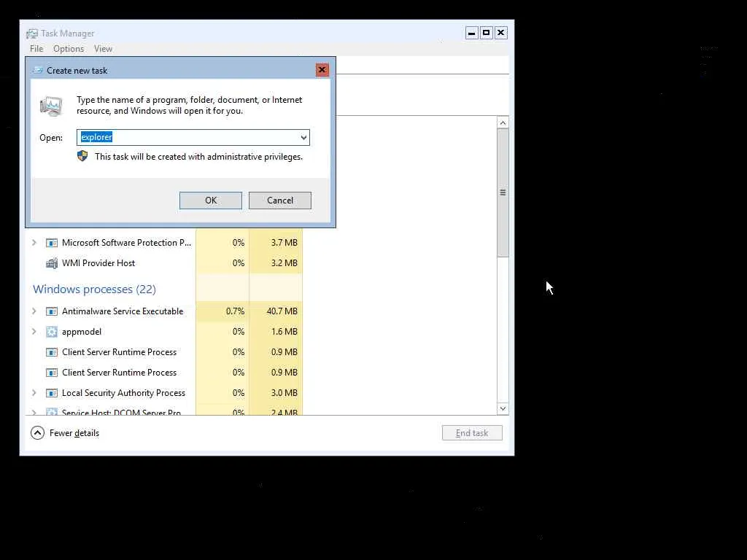This screenshot has width=747, height=560.
Task: Click the End task button
Action: click(x=472, y=433)
